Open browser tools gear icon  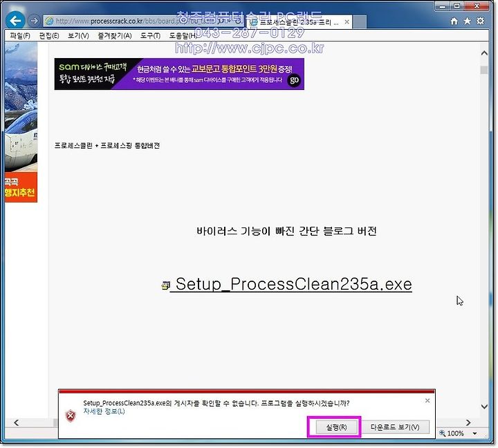(x=481, y=21)
